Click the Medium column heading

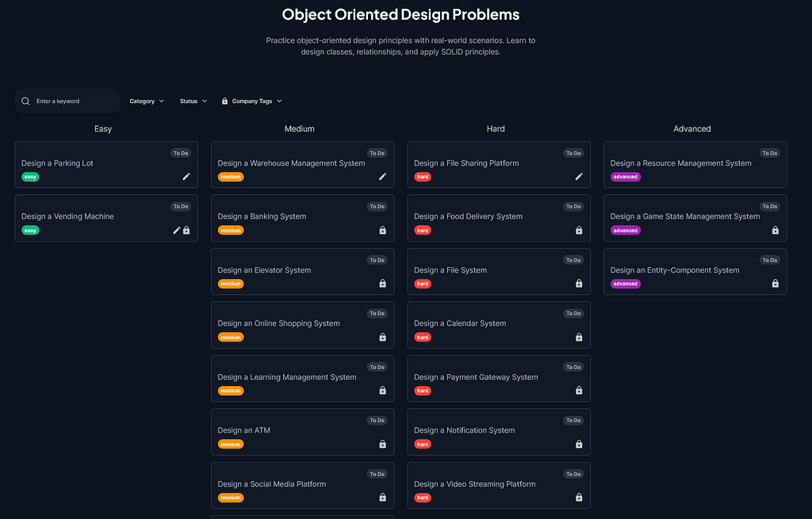(299, 129)
